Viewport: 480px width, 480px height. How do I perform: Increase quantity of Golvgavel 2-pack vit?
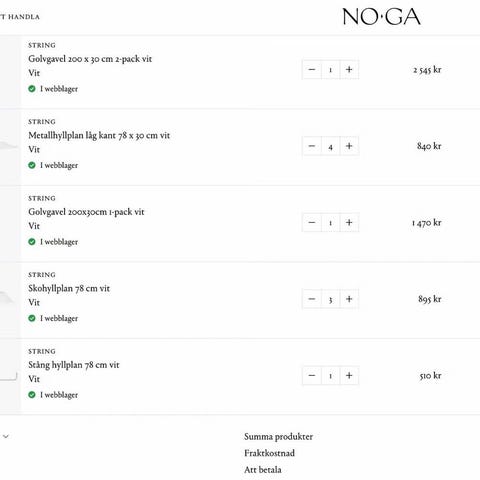click(x=349, y=70)
